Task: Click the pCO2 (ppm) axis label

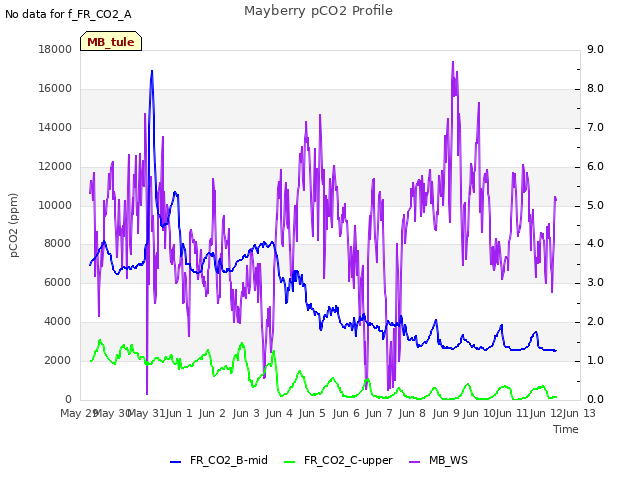Action: (13, 225)
